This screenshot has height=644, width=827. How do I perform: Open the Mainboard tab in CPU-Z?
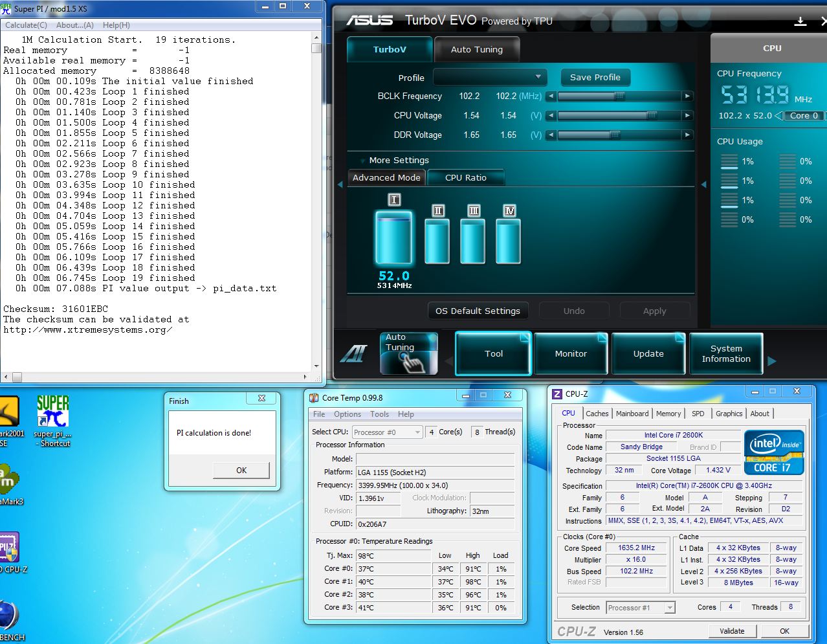[x=632, y=414]
